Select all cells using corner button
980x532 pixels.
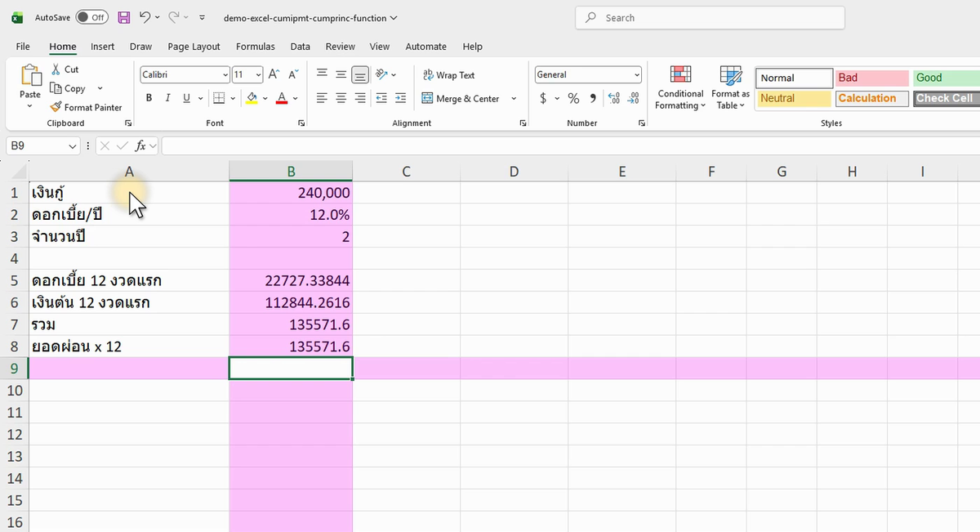16,171
